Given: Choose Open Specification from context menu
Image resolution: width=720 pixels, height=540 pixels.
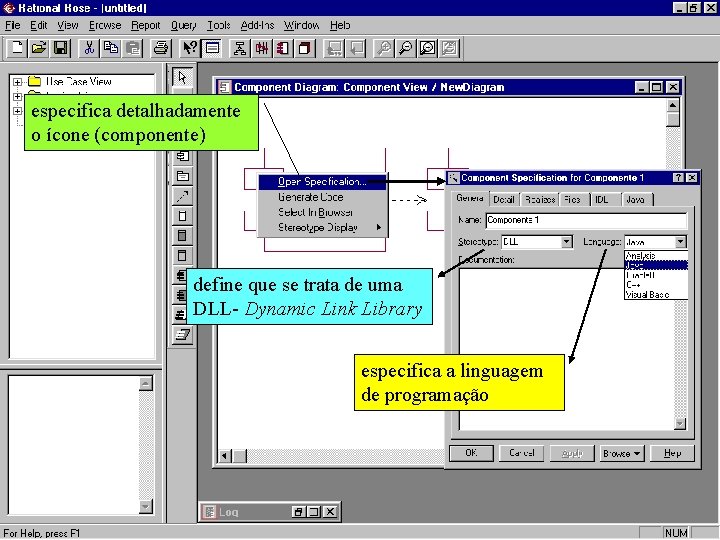Looking at the screenshot, I should pos(323,182).
